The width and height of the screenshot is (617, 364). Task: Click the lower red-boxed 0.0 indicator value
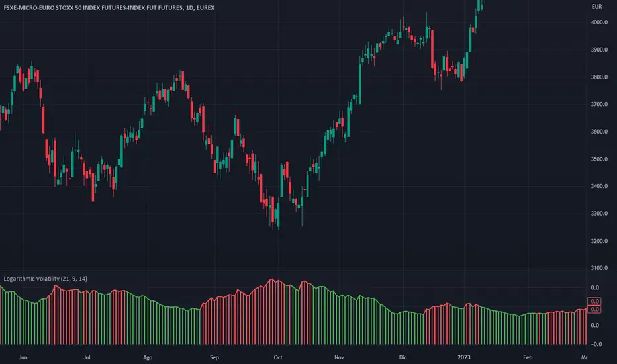(594, 309)
